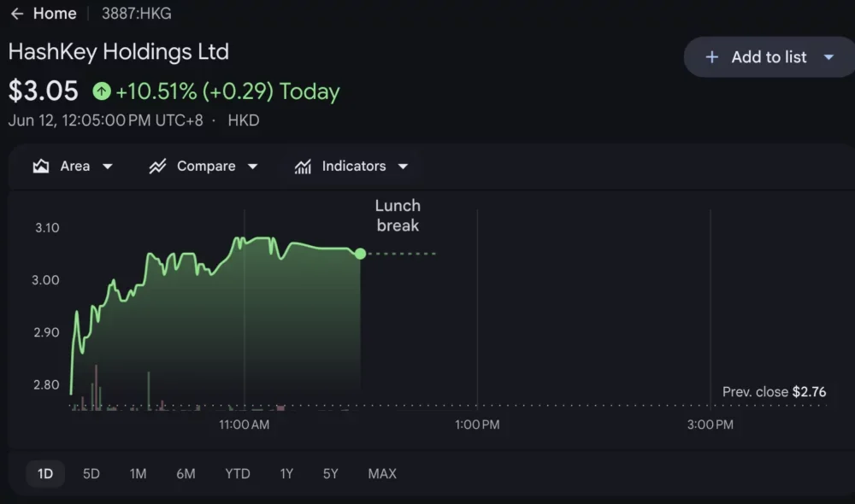Click the back arrow icon beside Home
855x504 pixels.
[17, 14]
